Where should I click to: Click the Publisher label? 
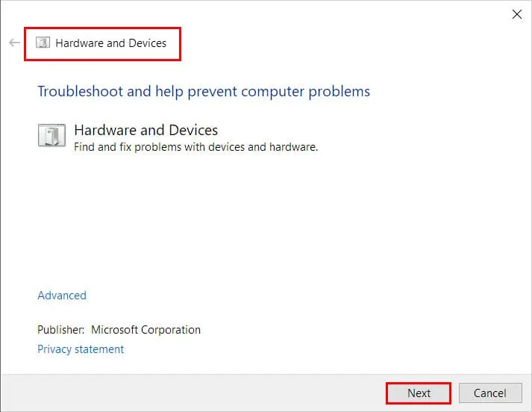pos(60,330)
